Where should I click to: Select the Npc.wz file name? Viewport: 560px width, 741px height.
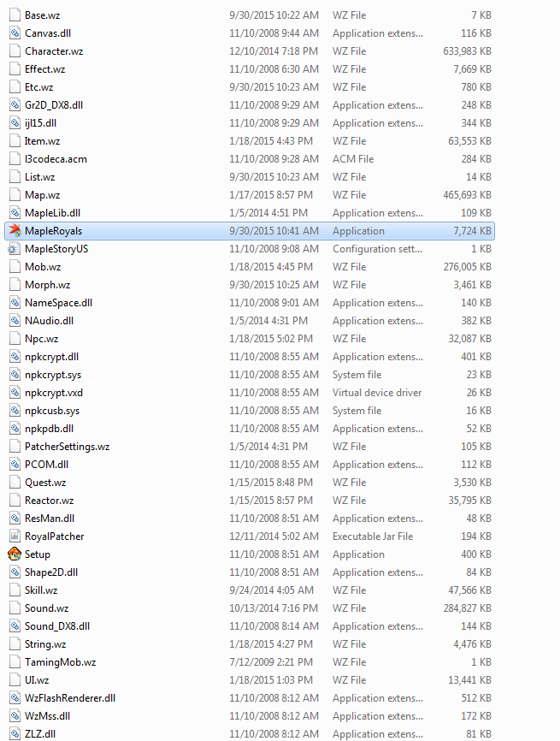tap(42, 338)
